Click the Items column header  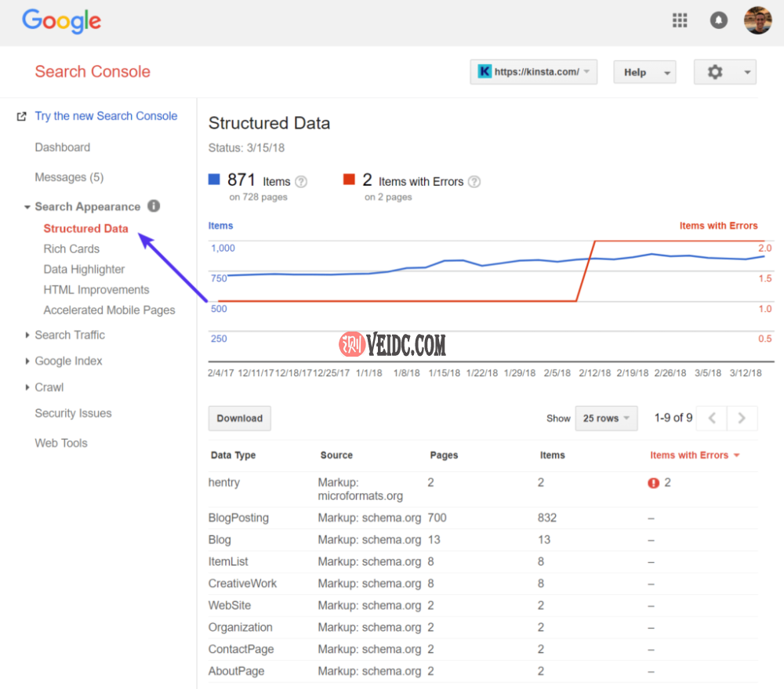pos(552,455)
